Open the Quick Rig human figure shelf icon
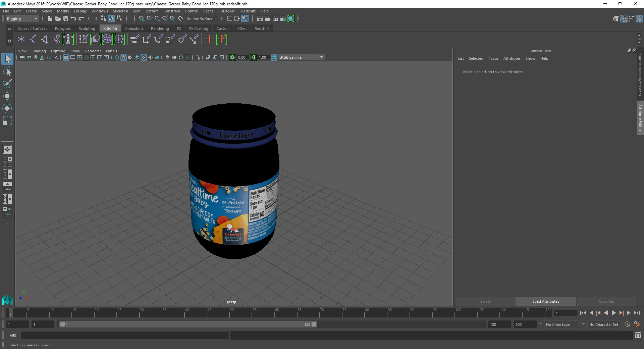Screen dimensions: 644x349 pyautogui.click(x=68, y=39)
